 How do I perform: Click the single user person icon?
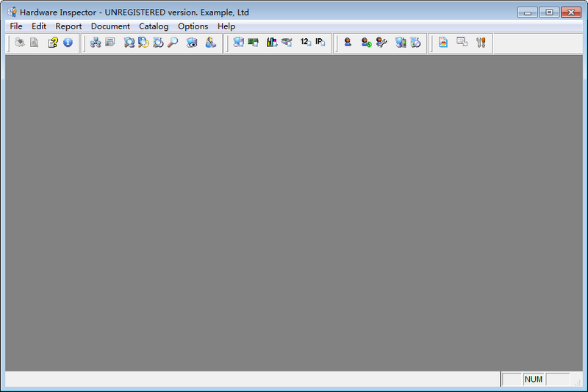pos(348,42)
